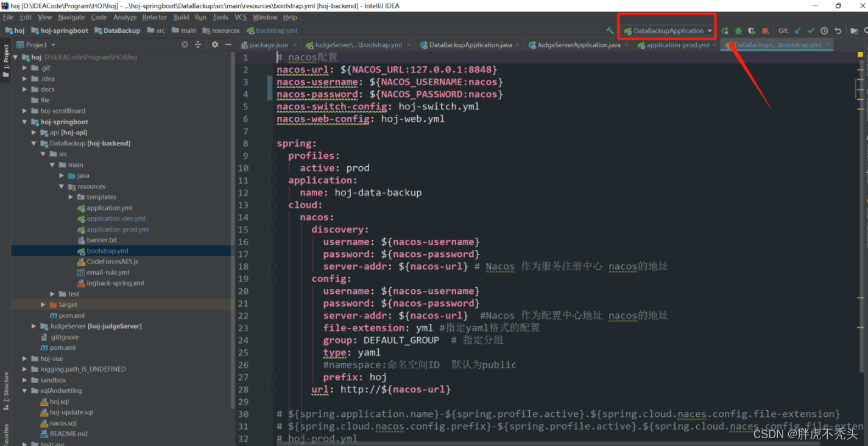868x446 pixels.
Task: Click the locate/scroll-from-source target icon in Project panel
Action: 185,44
